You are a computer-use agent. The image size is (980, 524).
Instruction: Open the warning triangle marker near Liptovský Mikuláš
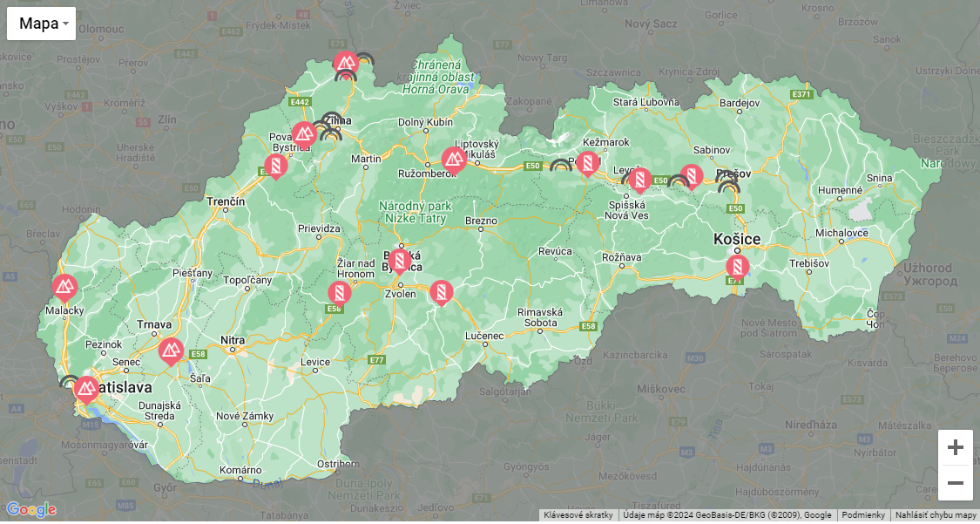pos(453,159)
